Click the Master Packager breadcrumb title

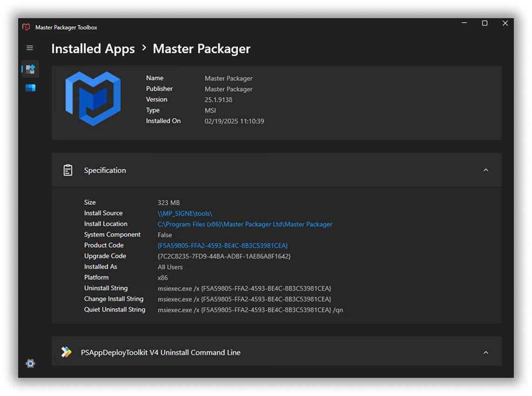point(202,48)
